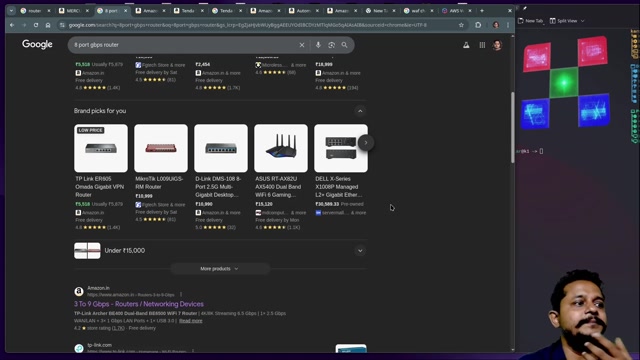Clear the search box with the X icon
The image size is (640, 360).
[x=302, y=45]
